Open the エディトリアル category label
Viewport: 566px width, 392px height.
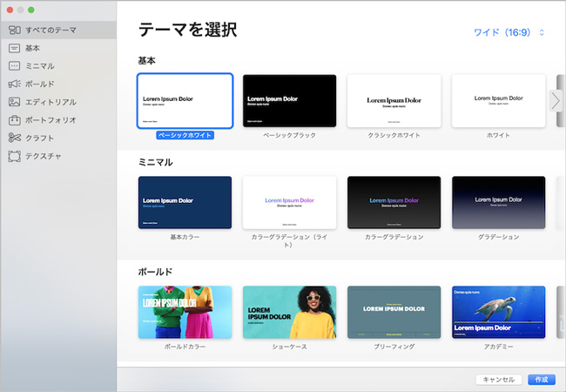(x=51, y=102)
